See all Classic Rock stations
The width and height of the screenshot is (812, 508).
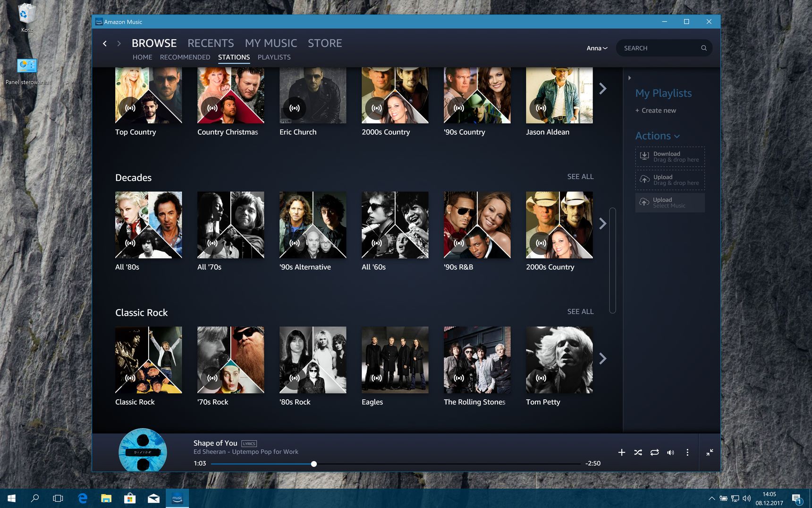(580, 312)
